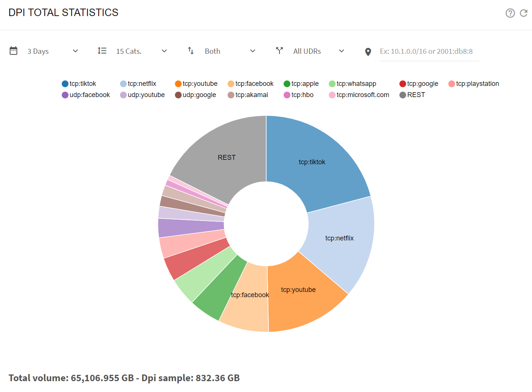Image resolution: width=532 pixels, height=392 pixels.
Task: Toggle tcp:google legend entry
Action: (x=419, y=84)
